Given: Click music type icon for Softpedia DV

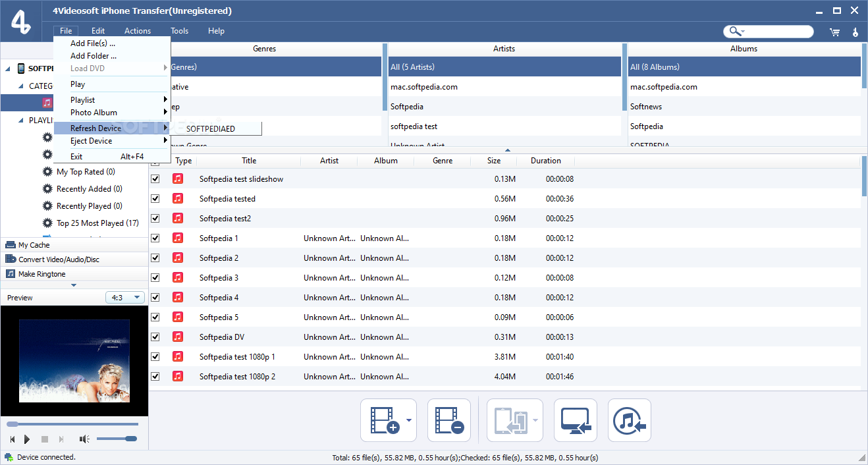Looking at the screenshot, I should click(178, 337).
